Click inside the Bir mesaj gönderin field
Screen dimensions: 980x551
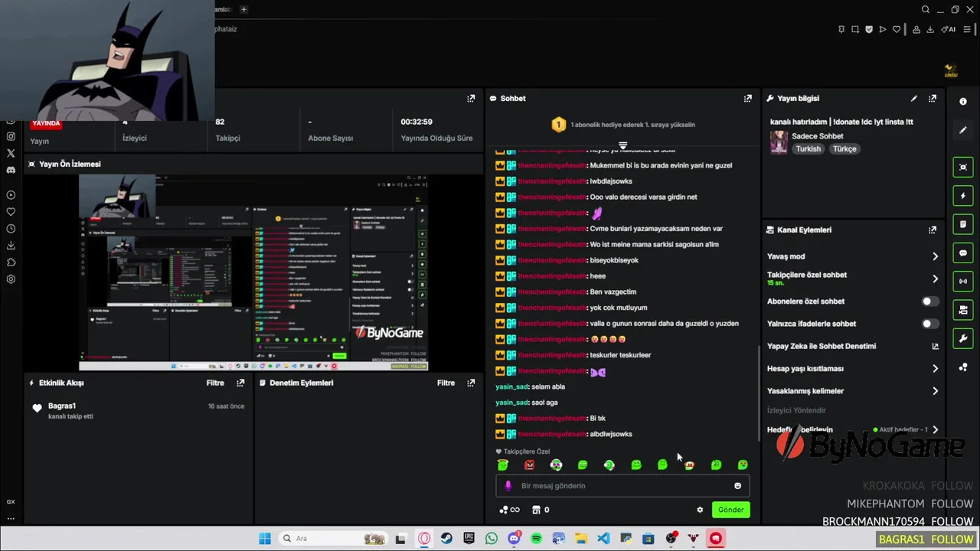click(622, 486)
